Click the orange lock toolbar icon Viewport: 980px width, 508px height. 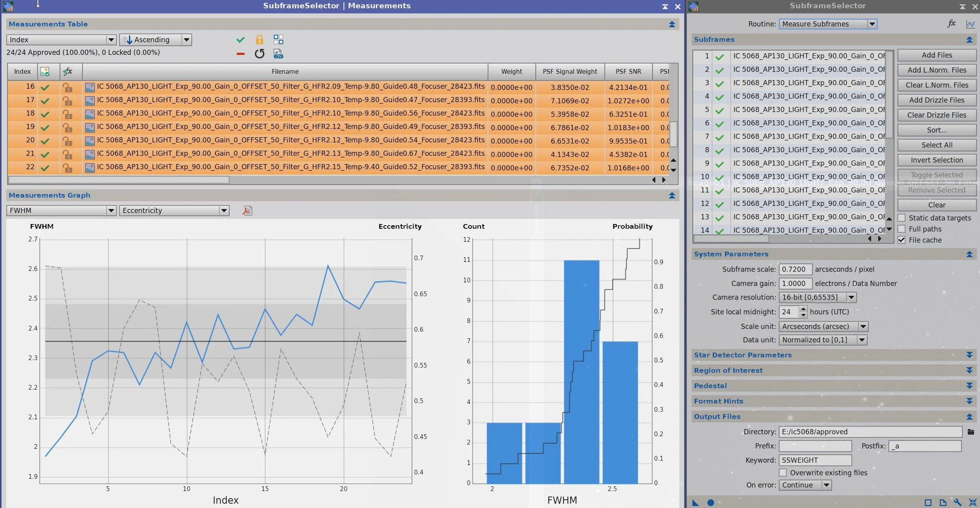point(259,39)
